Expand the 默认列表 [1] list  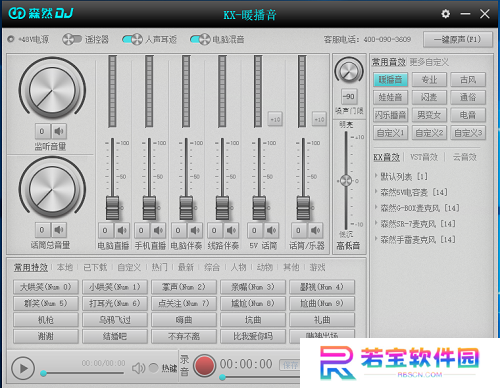click(x=376, y=175)
